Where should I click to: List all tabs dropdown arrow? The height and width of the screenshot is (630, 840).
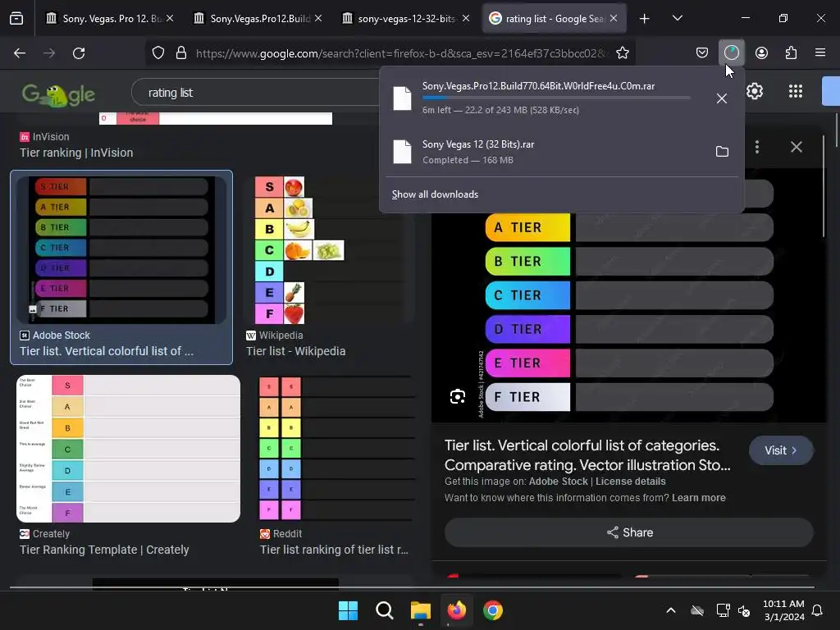pyautogui.click(x=677, y=18)
